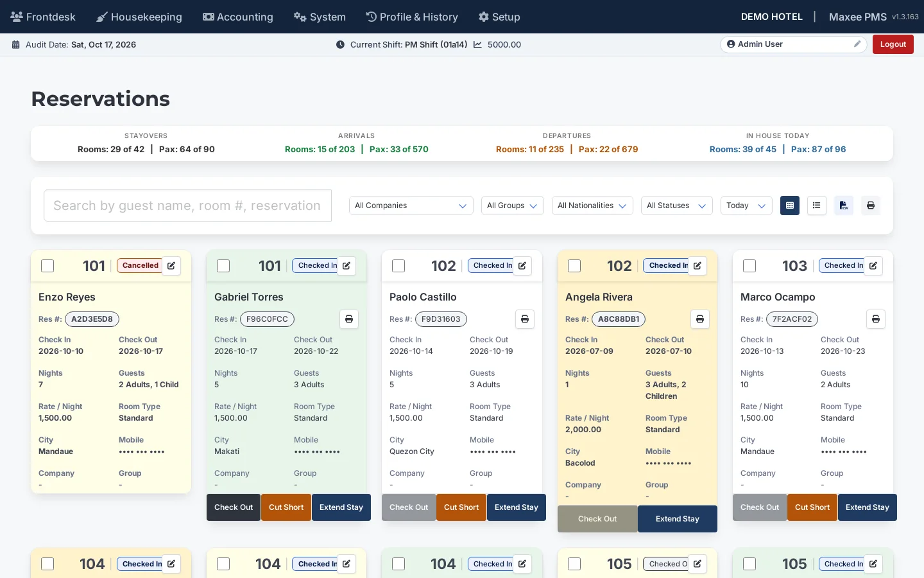924x578 pixels.
Task: Export reservations to CSV file
Action: click(x=844, y=206)
